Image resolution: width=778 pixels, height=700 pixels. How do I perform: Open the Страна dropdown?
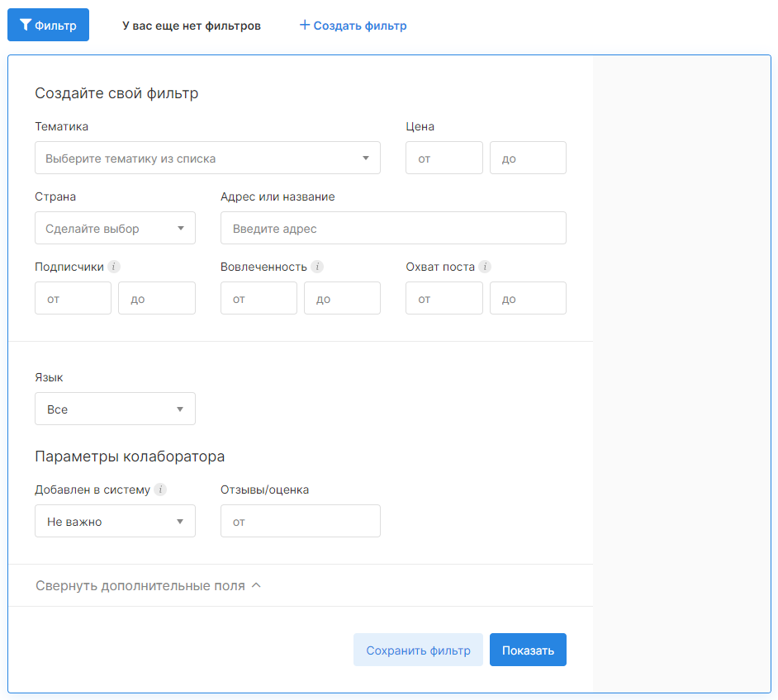point(115,228)
